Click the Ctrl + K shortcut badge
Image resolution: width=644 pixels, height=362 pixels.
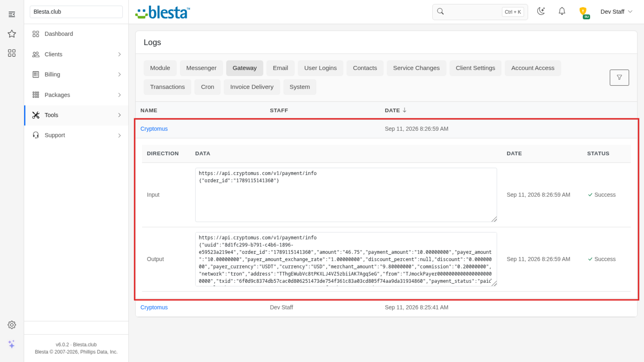(513, 12)
